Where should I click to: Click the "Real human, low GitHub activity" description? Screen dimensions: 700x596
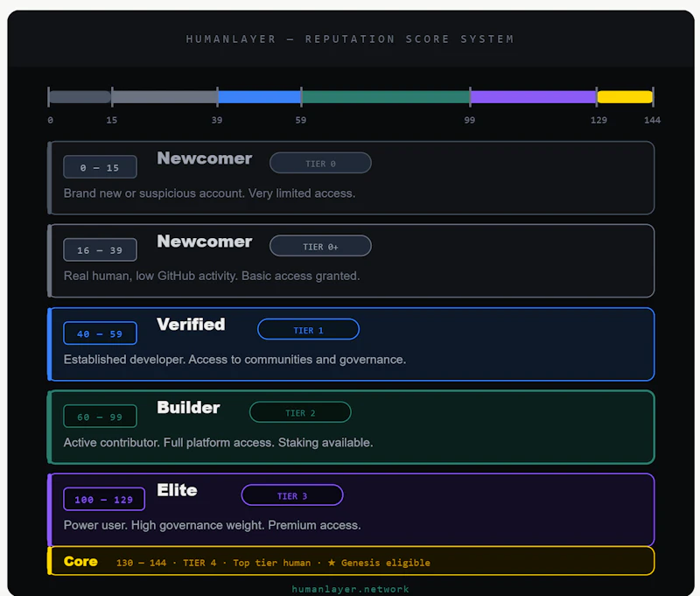click(x=212, y=276)
